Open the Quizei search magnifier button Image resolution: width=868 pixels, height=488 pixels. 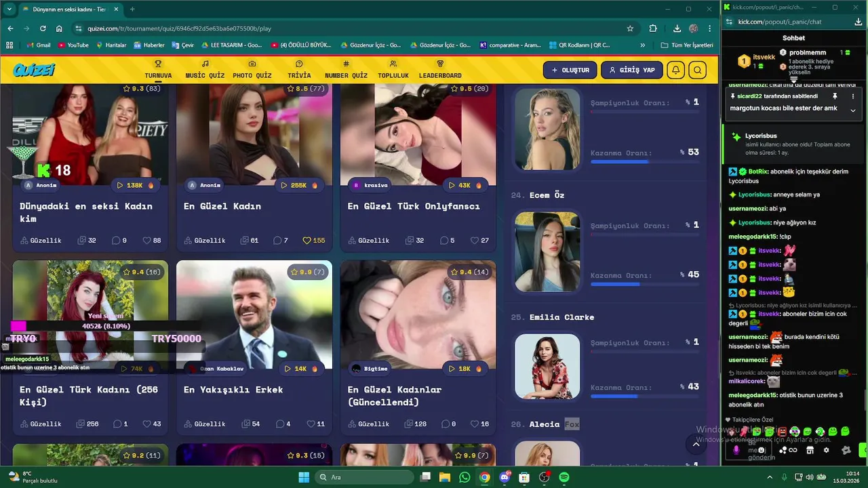point(697,70)
